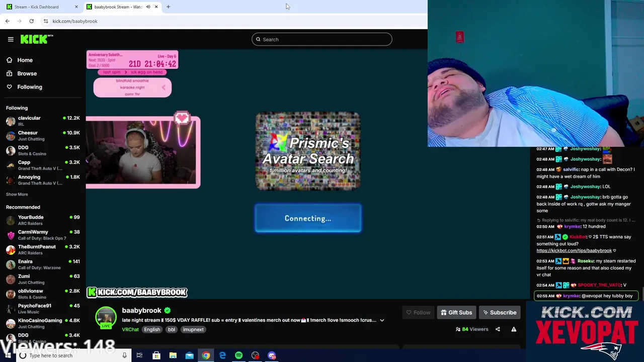Select the English tag

(x=151, y=329)
